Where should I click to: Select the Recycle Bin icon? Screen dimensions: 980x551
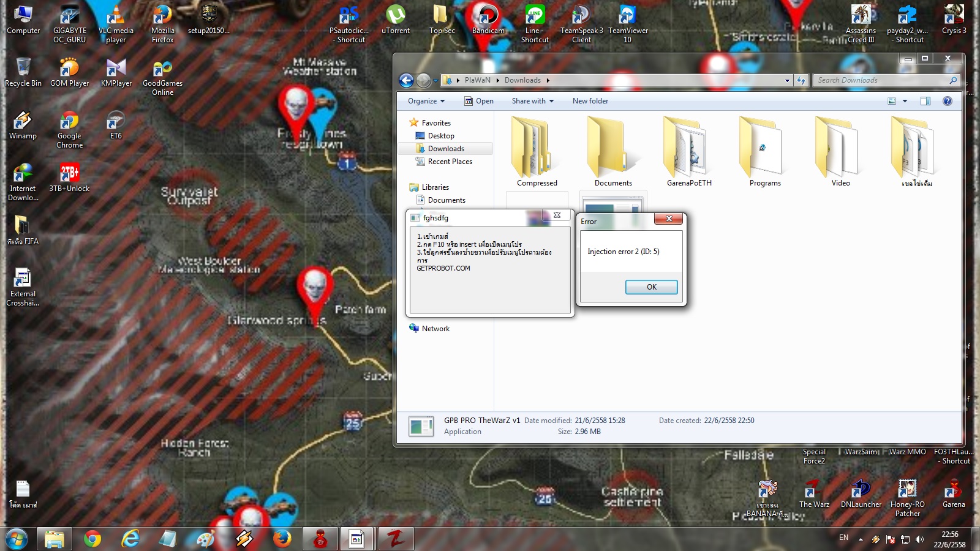(x=23, y=72)
